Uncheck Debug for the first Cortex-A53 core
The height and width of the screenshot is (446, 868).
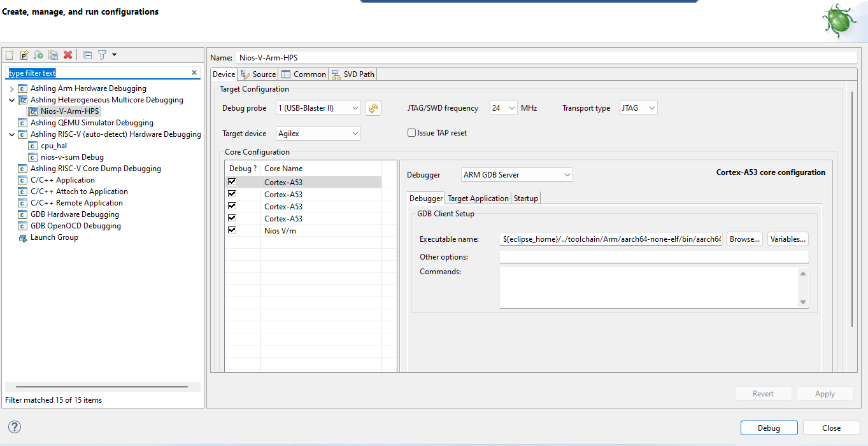click(232, 182)
